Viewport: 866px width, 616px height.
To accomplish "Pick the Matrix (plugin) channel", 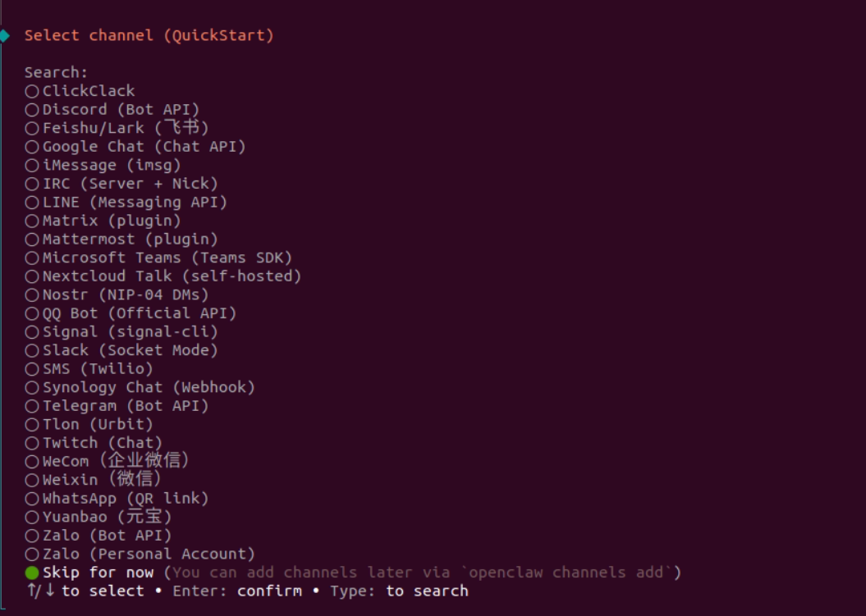I will 103,221.
